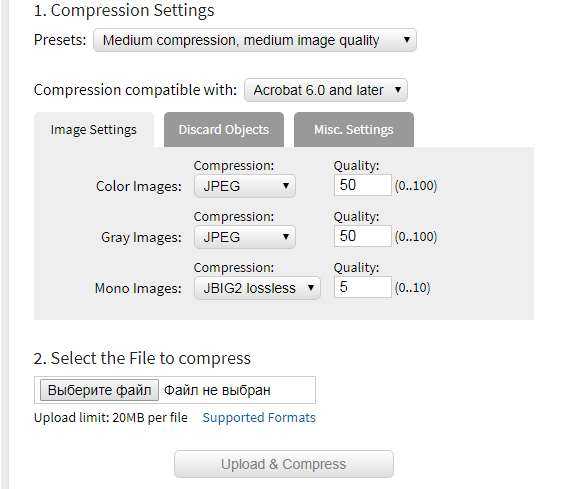Open Gray Images compression JPEG dropdown
This screenshot has width=561, height=489.
(x=245, y=237)
